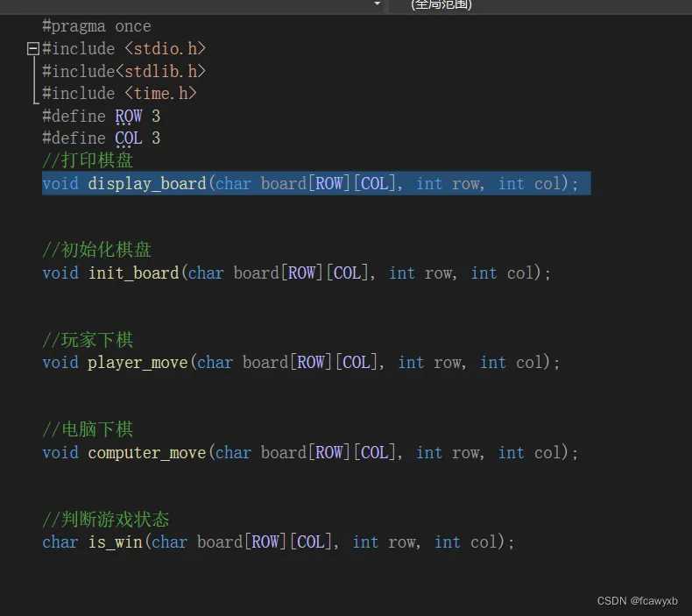Viewport: 692px width, 616px height.
Task: Click '#include <stdio.h>' text
Action: (x=124, y=48)
